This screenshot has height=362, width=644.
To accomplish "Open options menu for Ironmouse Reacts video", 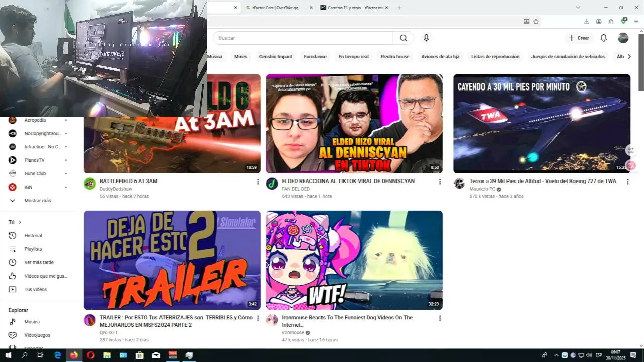I will pos(440,318).
